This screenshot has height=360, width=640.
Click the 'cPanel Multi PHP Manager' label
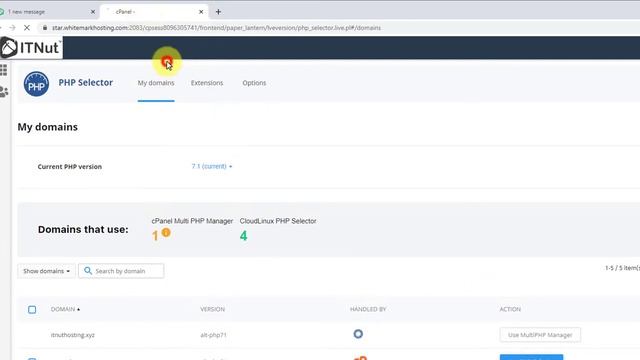(192, 221)
